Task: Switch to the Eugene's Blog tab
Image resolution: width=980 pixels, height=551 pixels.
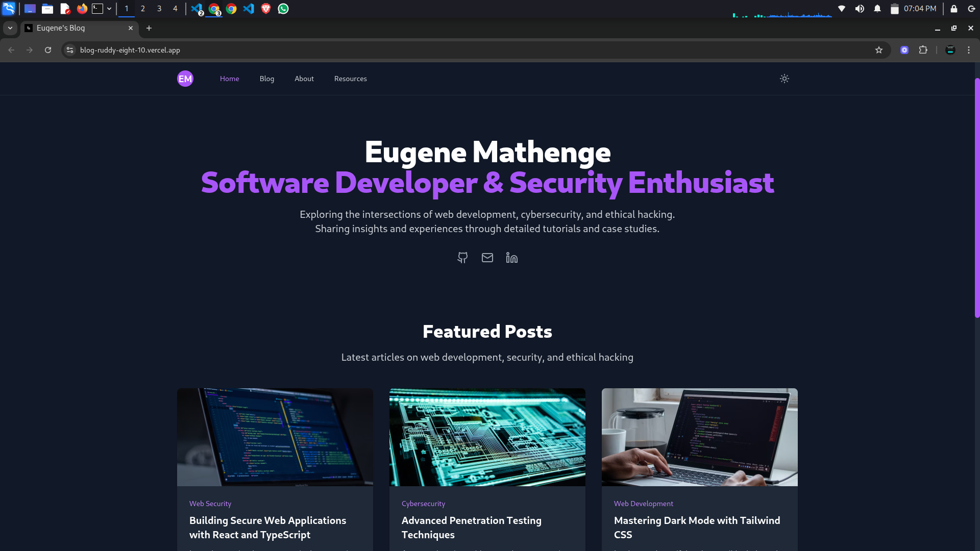Action: 77,28
